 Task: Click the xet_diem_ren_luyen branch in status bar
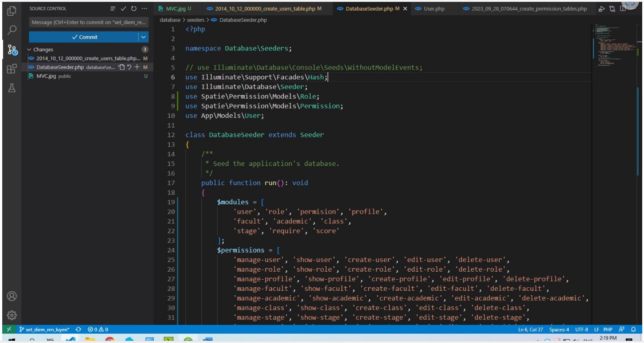[x=44, y=330]
